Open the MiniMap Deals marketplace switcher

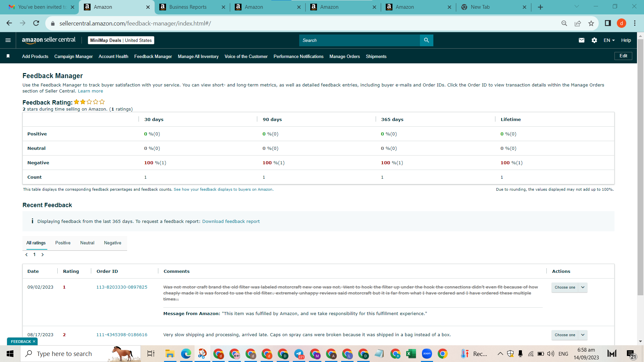click(x=121, y=40)
